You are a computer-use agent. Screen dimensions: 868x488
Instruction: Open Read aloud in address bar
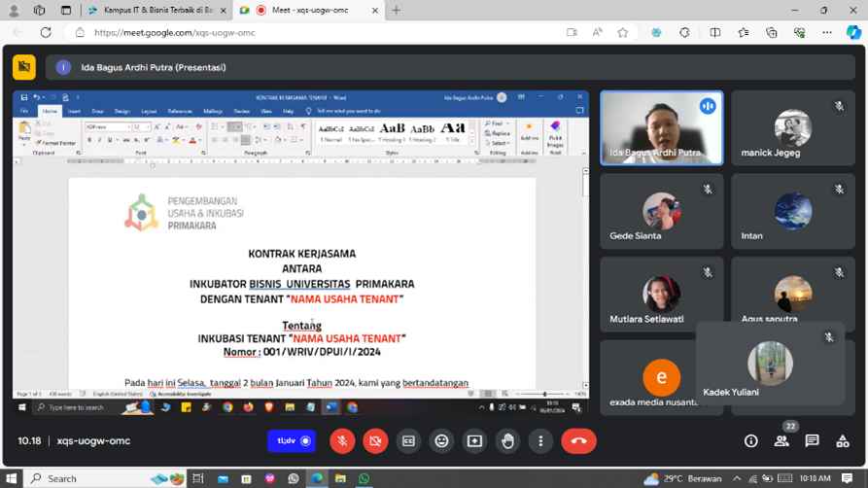pyautogui.click(x=598, y=33)
